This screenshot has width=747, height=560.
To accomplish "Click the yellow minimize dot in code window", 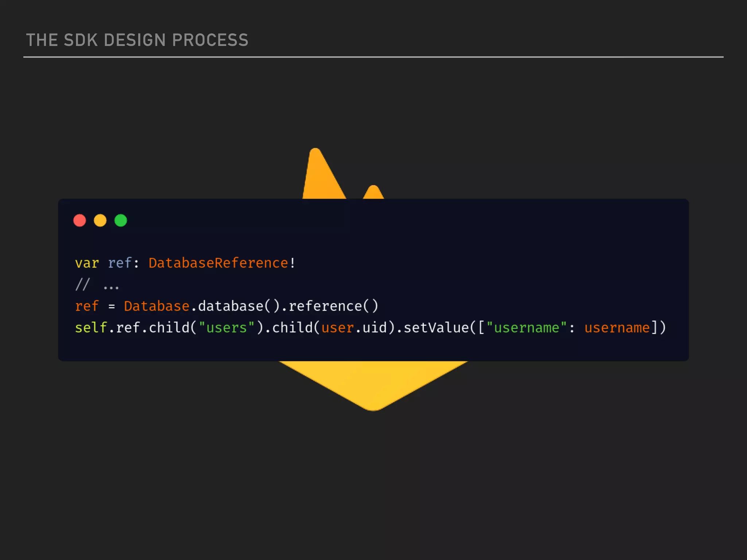I will tap(100, 221).
